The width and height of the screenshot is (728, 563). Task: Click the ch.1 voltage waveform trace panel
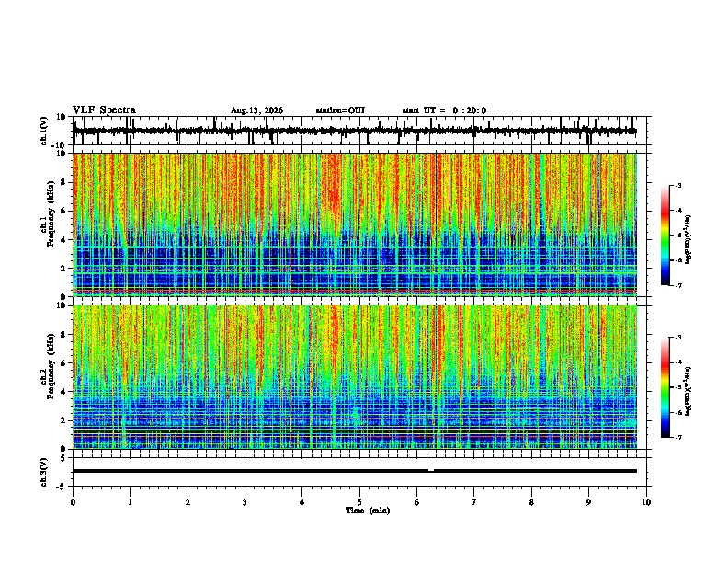(359, 131)
